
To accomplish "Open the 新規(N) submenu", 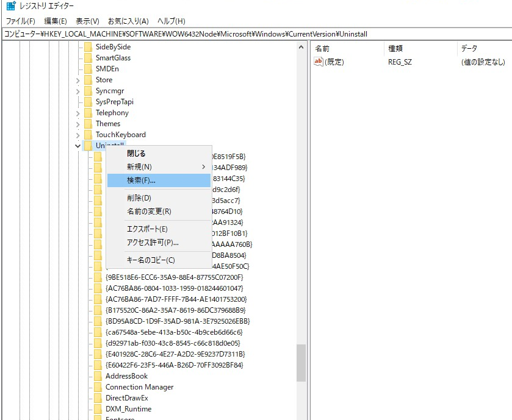I will point(159,167).
